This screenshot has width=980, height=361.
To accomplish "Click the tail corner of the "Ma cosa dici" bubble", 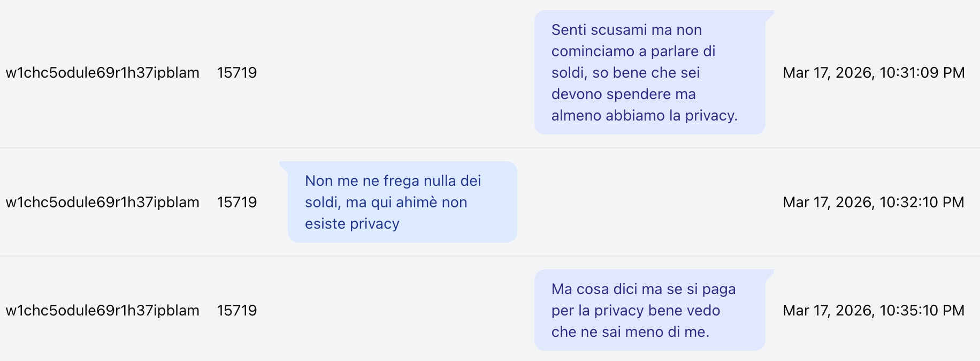I will (x=770, y=274).
